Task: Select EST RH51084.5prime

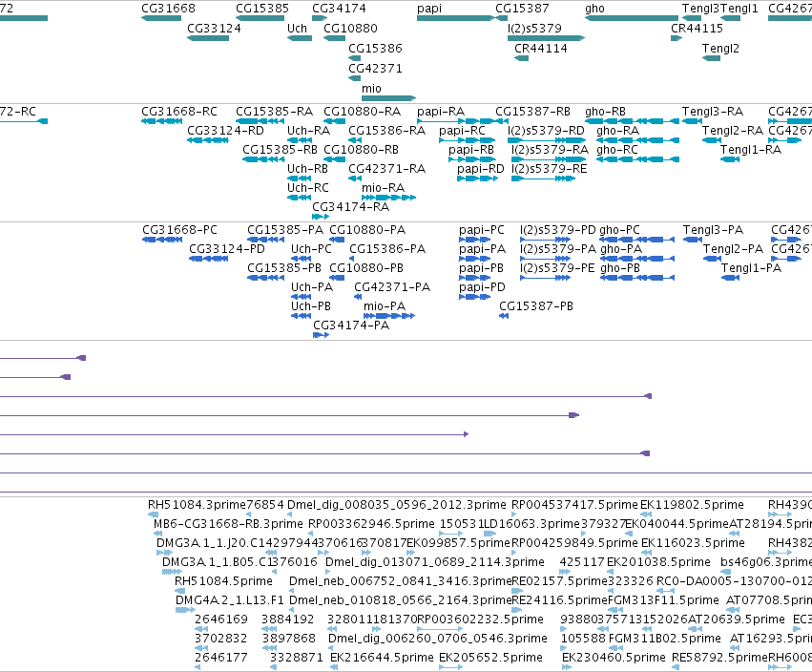Action: 223,581
